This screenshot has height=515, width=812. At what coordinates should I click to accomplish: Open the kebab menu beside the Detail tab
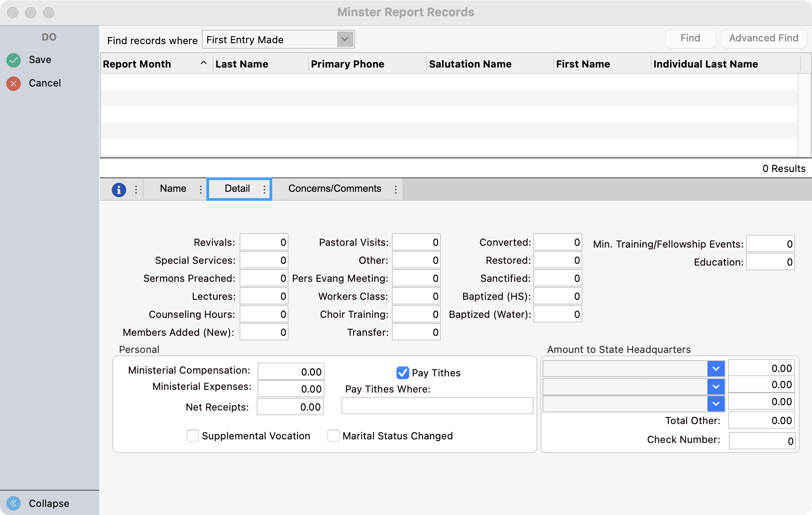[264, 190]
